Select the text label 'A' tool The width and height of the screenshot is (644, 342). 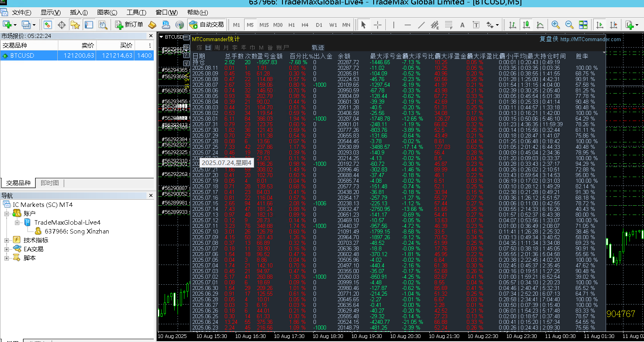462,25
